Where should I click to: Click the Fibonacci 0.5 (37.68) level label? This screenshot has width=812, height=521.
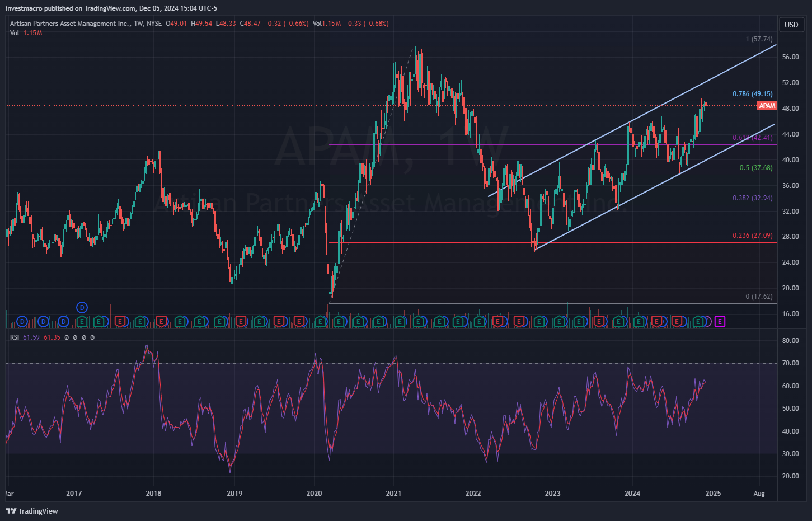pos(756,168)
